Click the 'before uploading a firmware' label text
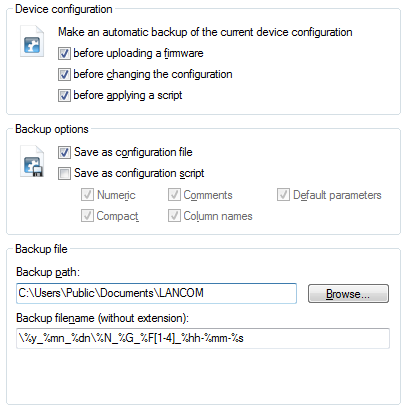This screenshot has width=405, height=409. tap(138, 53)
